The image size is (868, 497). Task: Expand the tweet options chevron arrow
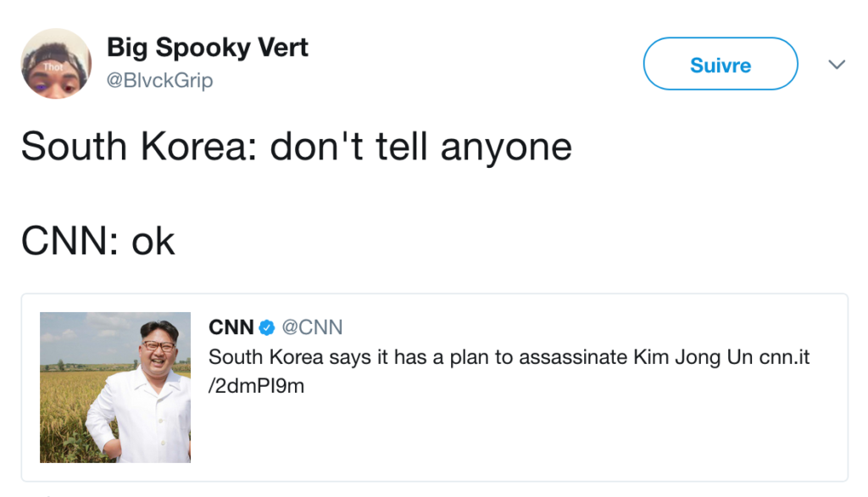(837, 64)
